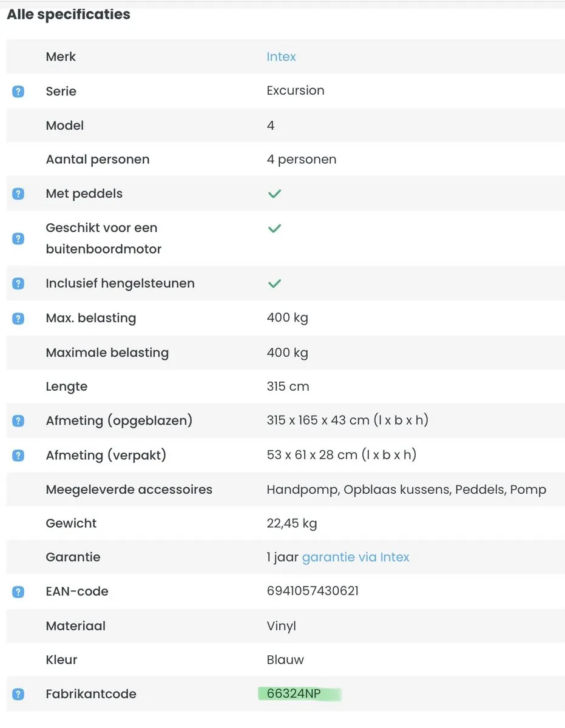Click the question mark for Geschikt voor een buitenboordmotor
Image resolution: width=565 pixels, height=728 pixels.
coord(18,238)
